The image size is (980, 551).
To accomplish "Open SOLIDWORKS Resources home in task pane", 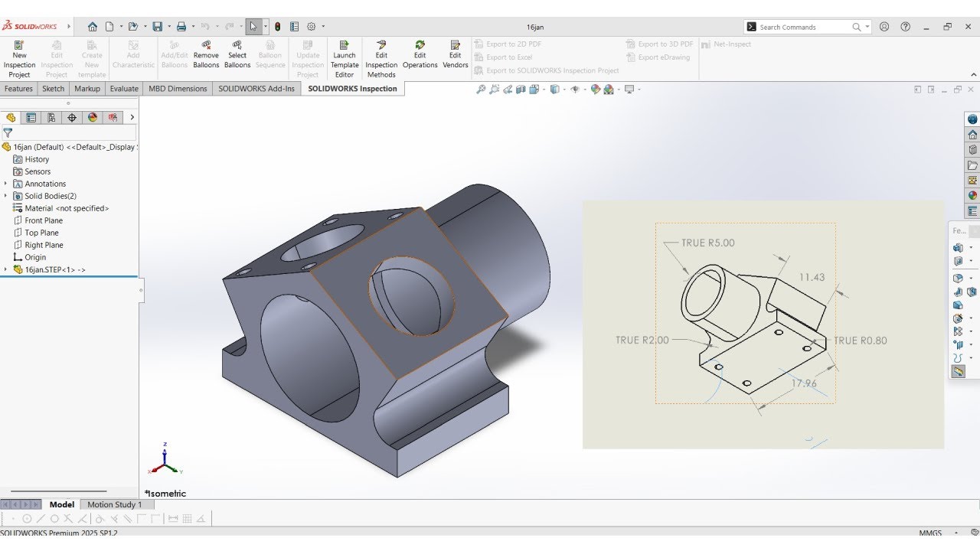I will pos(972,135).
